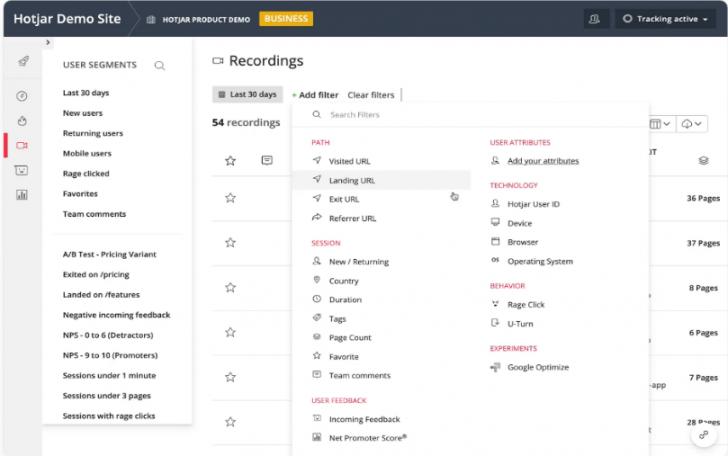Viewport: 728px width, 456px height.
Task: Select the Exit URL filter
Action: tap(344, 199)
